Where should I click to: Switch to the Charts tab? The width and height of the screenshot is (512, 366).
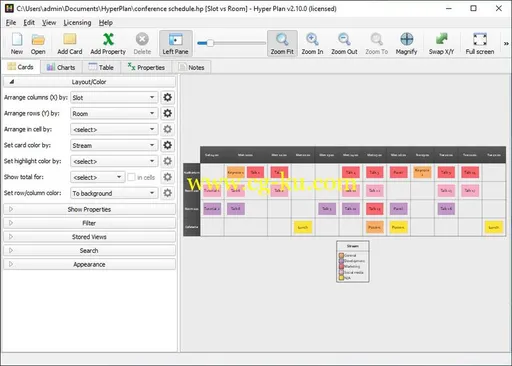pos(61,67)
